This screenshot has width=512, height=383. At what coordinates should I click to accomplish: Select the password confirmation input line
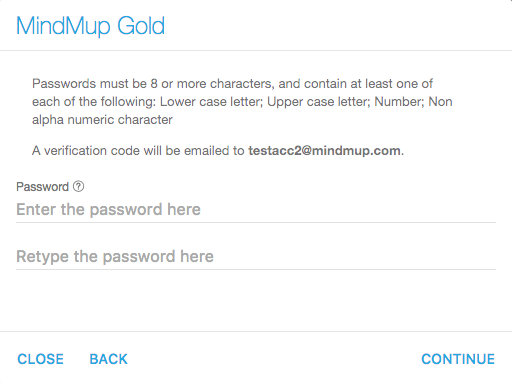(256, 257)
